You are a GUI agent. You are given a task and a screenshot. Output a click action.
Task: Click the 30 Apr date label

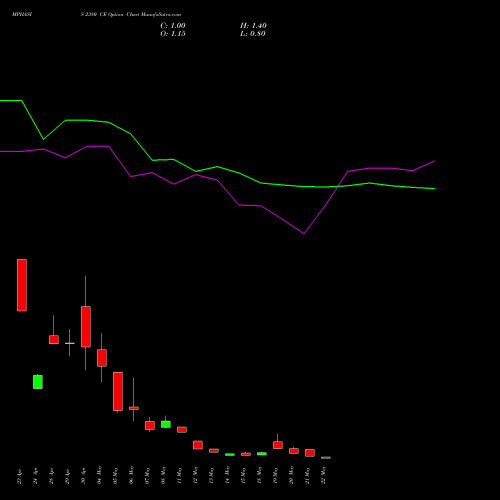click(83, 476)
